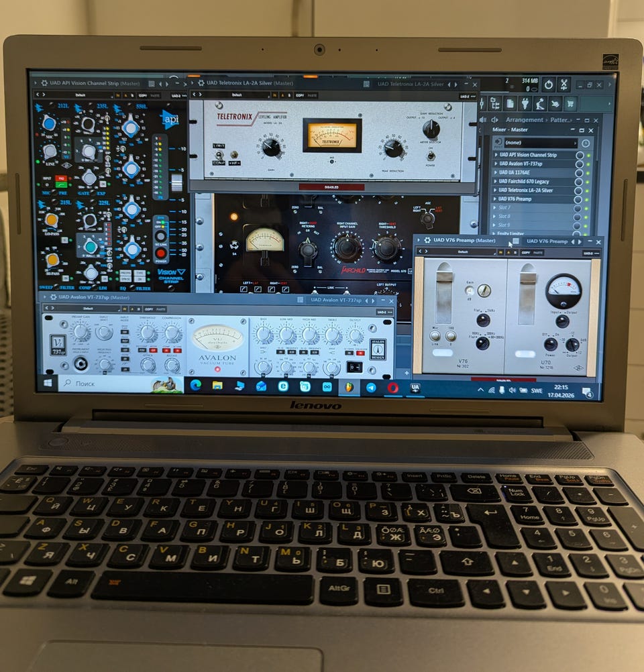Screen dimensions: 644x672
Task: Click the LA-2A Peak Reduction knob
Action: [392, 149]
